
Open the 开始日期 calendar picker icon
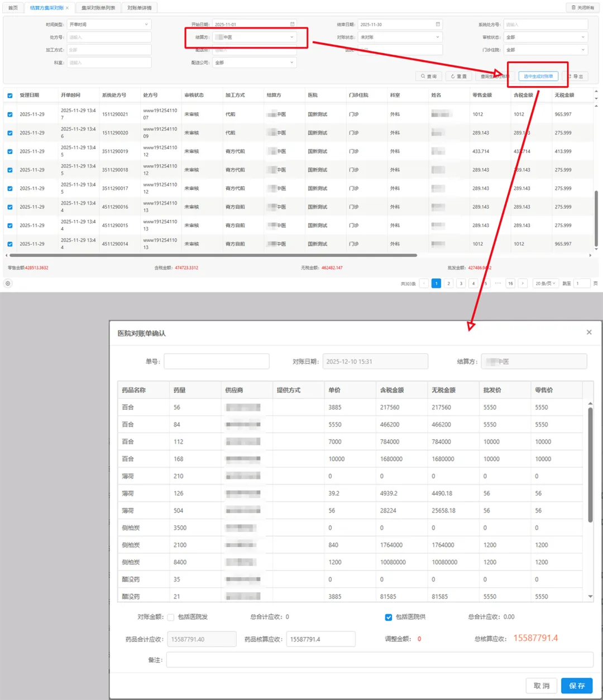point(292,25)
